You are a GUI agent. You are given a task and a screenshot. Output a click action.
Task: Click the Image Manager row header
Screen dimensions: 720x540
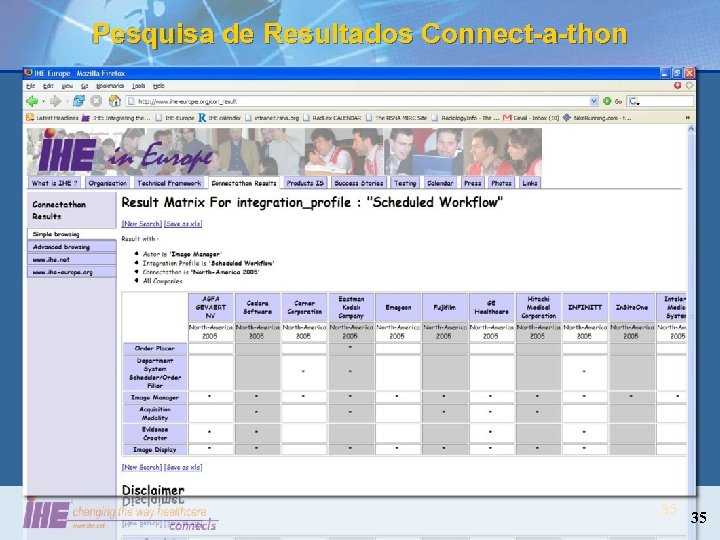tap(155, 398)
